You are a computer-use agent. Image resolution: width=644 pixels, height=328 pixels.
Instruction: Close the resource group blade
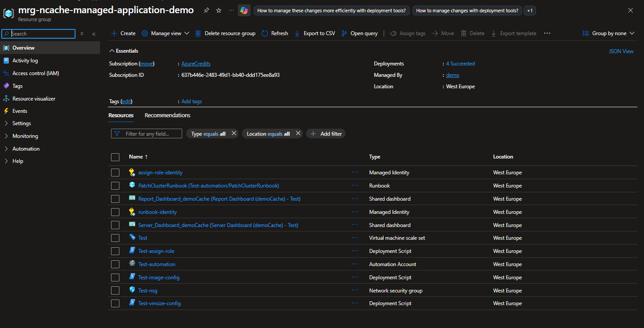point(631,10)
